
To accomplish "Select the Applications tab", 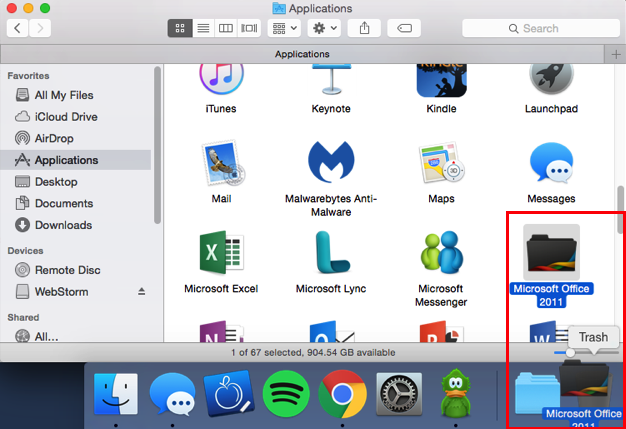I will click(302, 54).
